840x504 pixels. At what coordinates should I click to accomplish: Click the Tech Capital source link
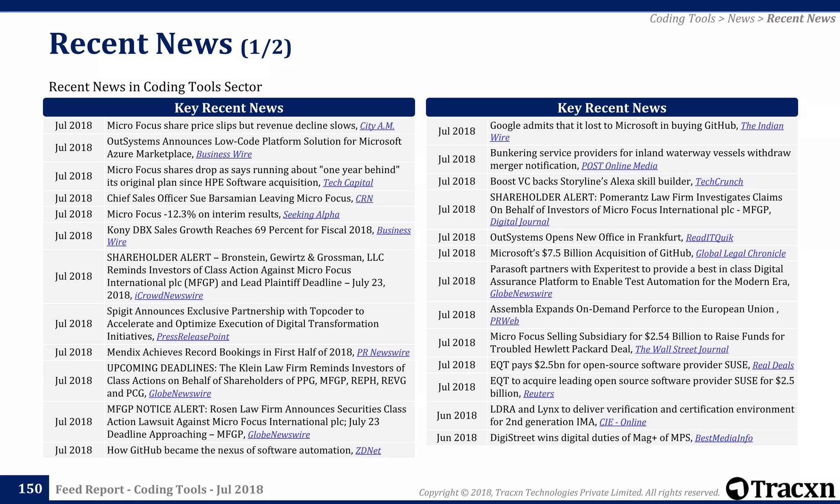coord(348,182)
